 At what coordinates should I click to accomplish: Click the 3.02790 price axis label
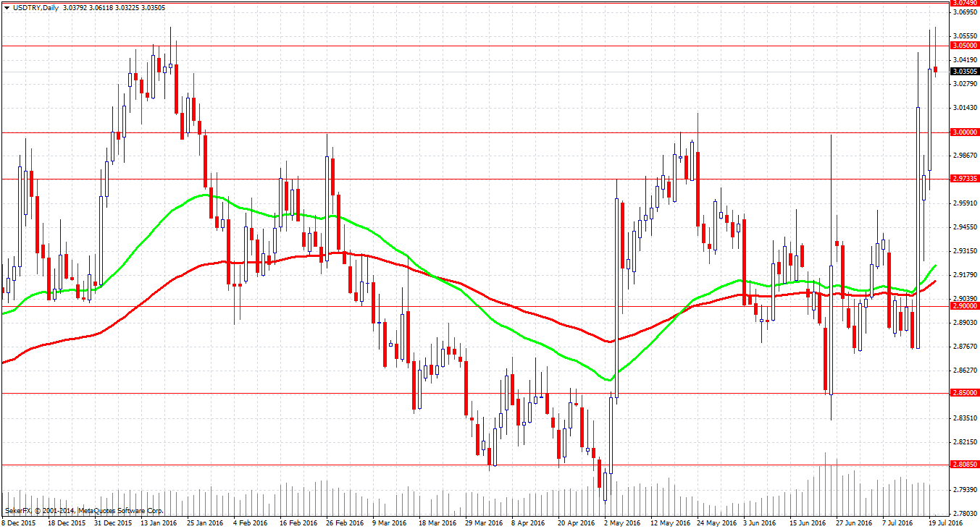965,84
